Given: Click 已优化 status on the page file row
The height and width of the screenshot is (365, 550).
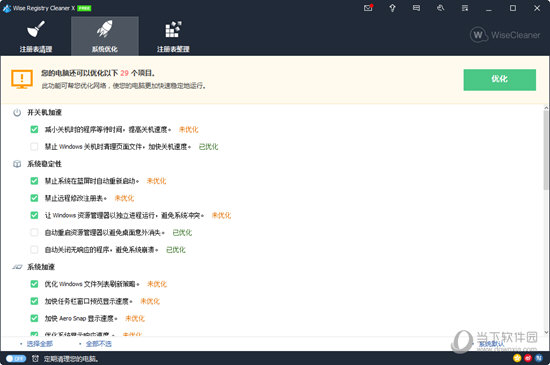Looking at the screenshot, I should pyautogui.click(x=208, y=147).
